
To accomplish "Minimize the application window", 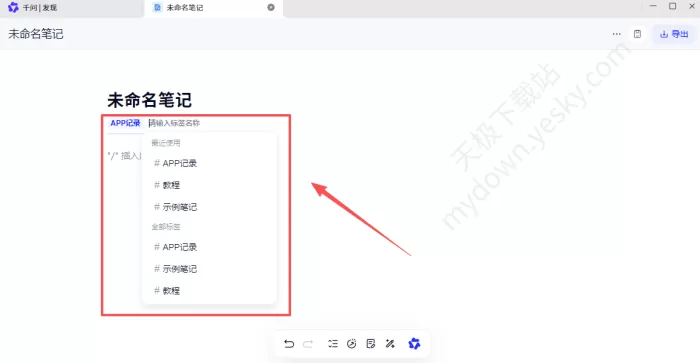I will [x=653, y=6].
